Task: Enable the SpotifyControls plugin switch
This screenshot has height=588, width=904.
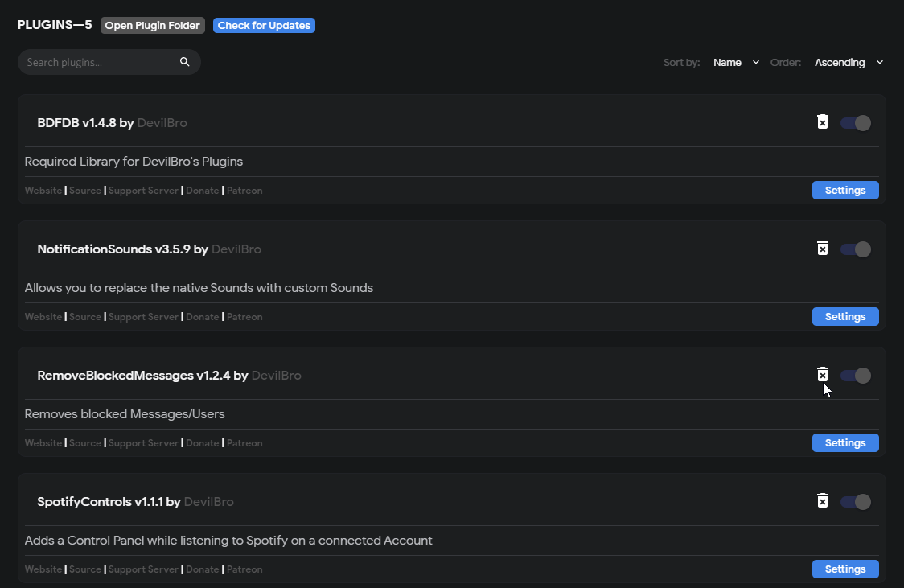Action: click(855, 500)
